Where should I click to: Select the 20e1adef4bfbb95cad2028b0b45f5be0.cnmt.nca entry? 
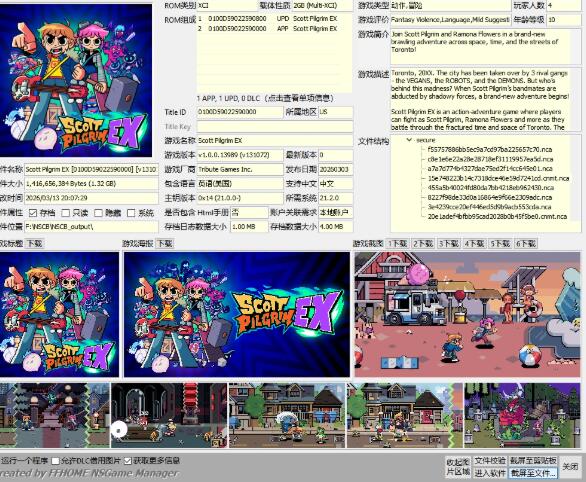point(497,216)
